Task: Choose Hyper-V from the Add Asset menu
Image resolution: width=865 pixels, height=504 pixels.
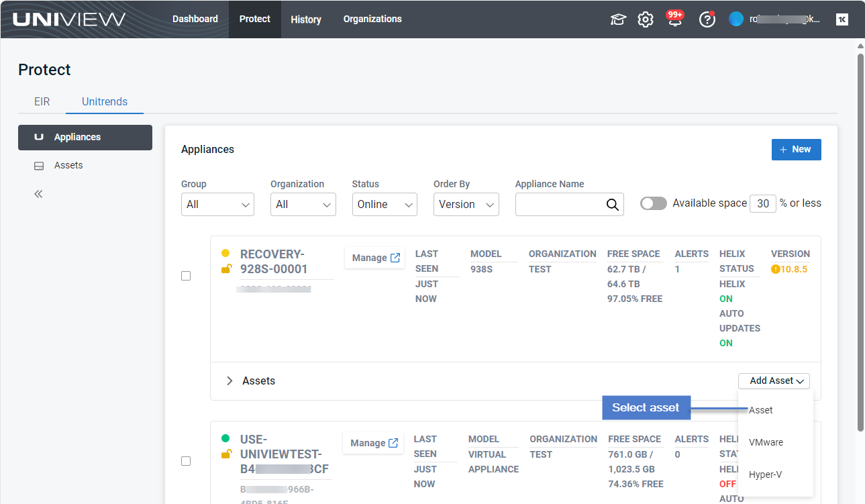Action: click(x=765, y=474)
